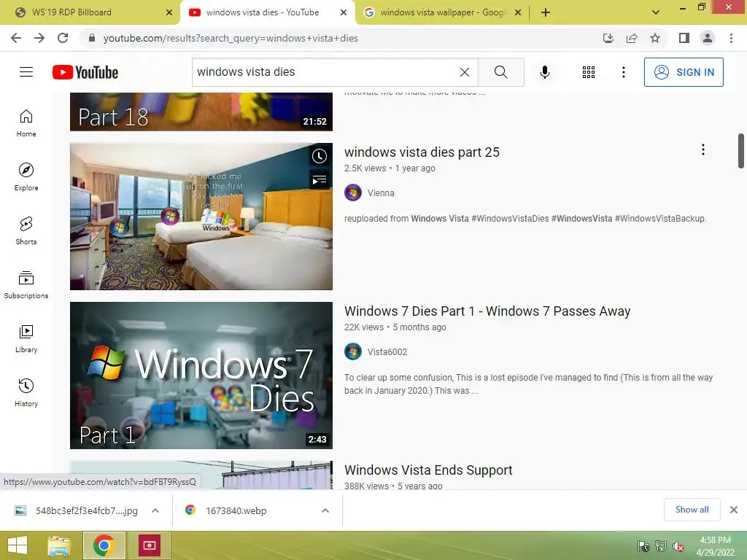Start voice search with microphone icon

[x=544, y=72]
